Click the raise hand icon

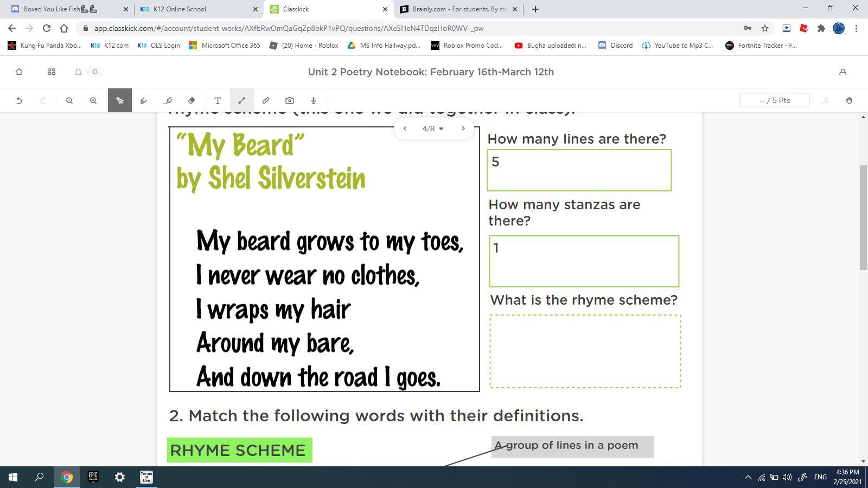pos(849,100)
